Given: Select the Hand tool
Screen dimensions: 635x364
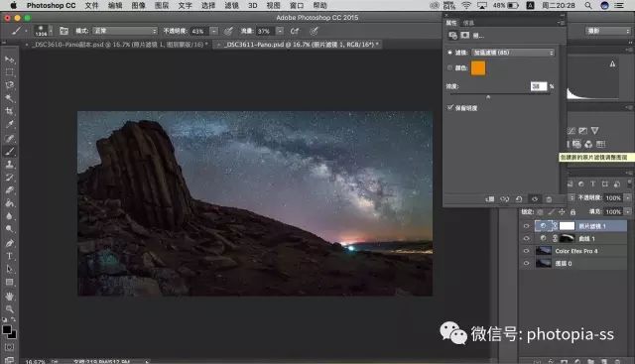Looking at the screenshot, I should [9, 296].
